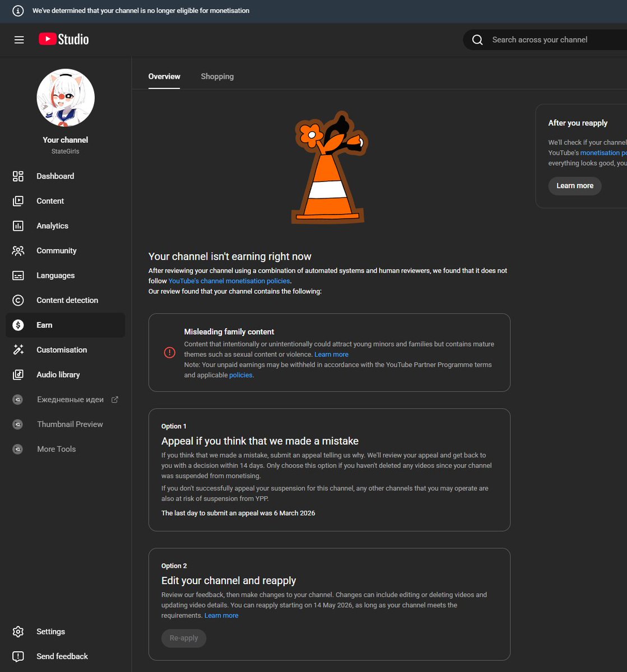Click the Dashboard grid icon
Viewport: 627px width, 672px height.
click(x=18, y=176)
